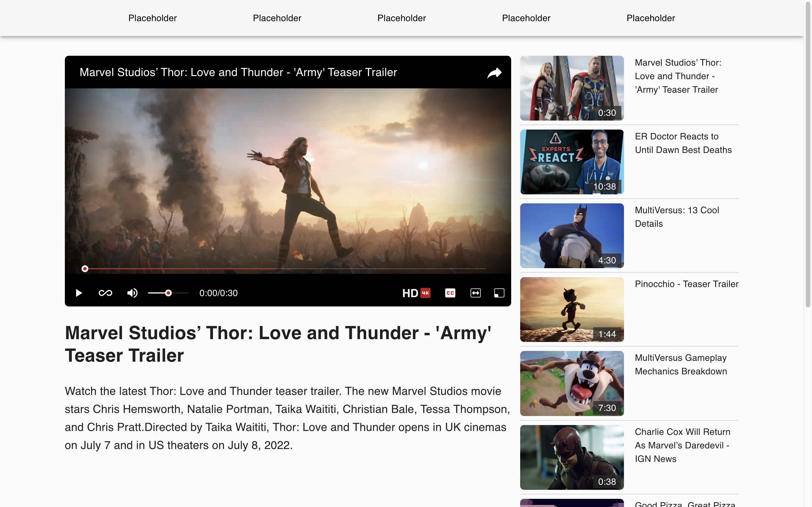Viewport: 812px width, 507px height.
Task: Open the third Placeholder nav item
Action: (x=401, y=18)
